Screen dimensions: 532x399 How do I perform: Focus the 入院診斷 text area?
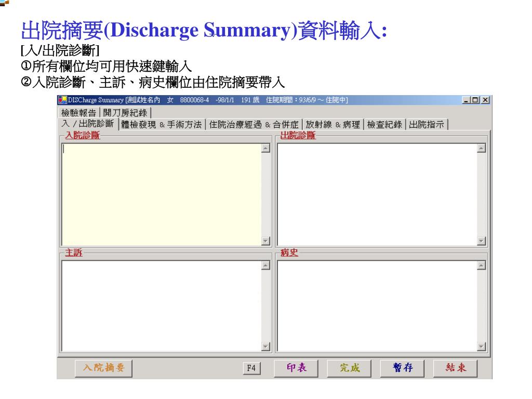point(162,194)
